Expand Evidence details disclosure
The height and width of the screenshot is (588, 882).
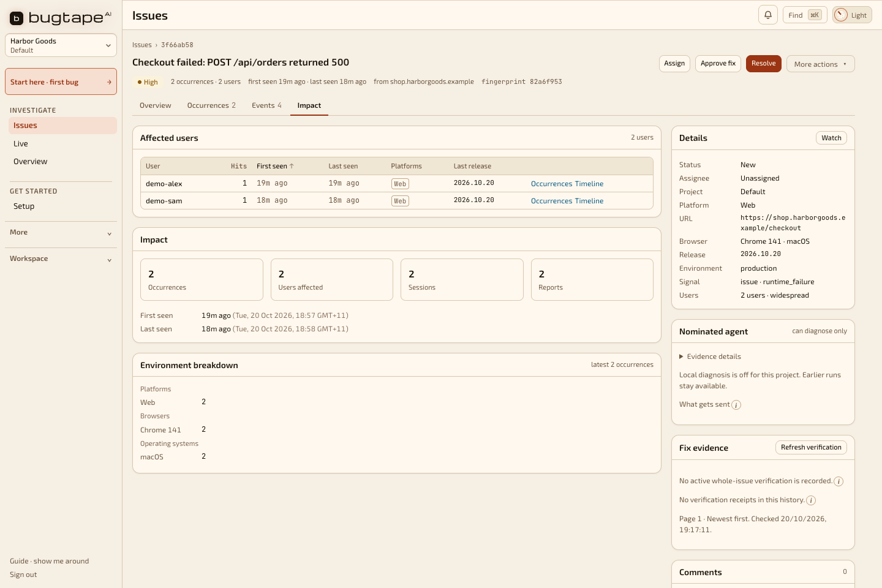(710, 356)
